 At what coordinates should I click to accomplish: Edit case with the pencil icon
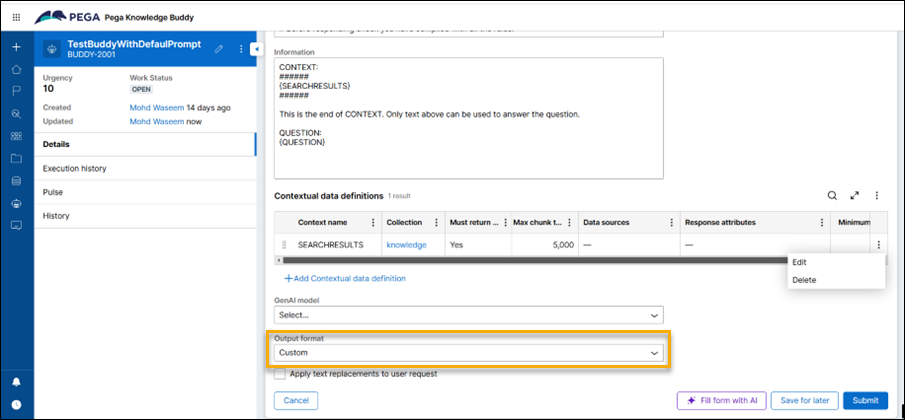coord(219,50)
